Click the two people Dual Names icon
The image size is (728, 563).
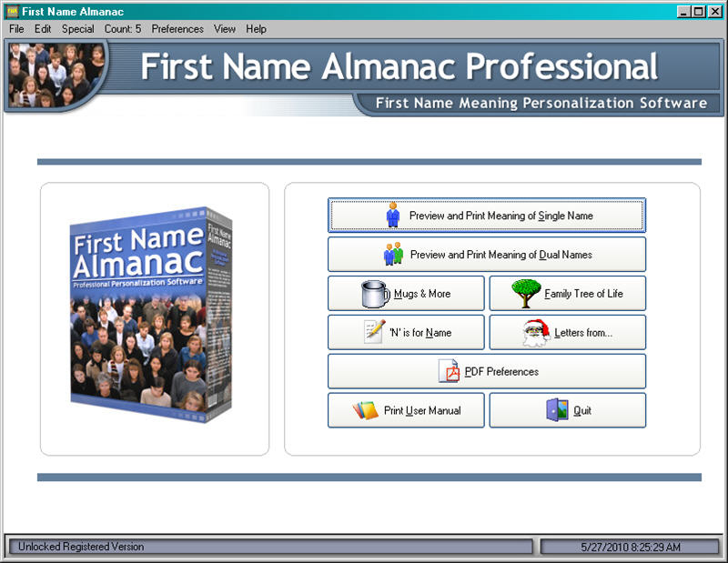(393, 254)
